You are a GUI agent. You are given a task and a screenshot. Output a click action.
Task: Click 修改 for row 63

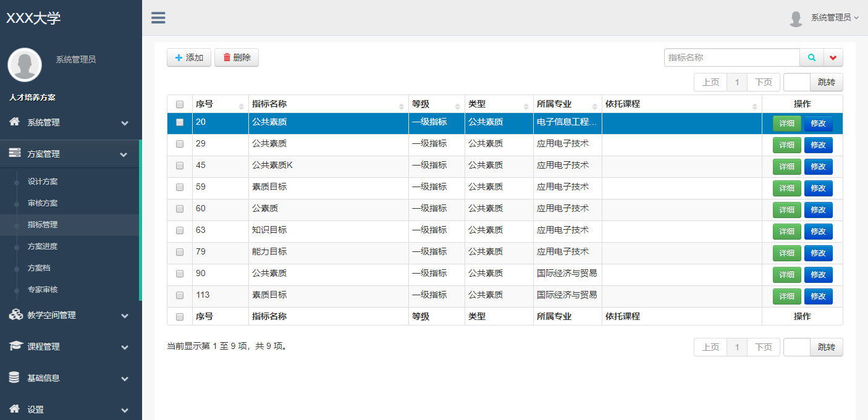click(818, 232)
